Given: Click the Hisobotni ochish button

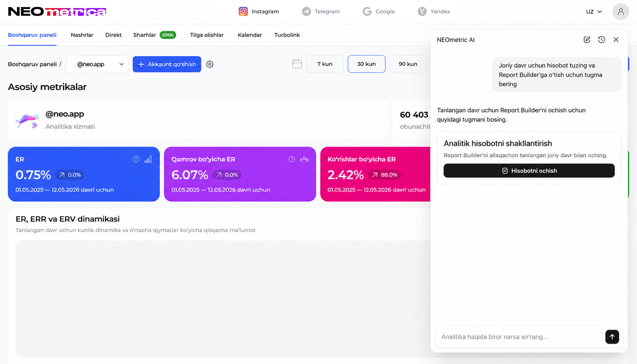Looking at the screenshot, I should tap(529, 171).
